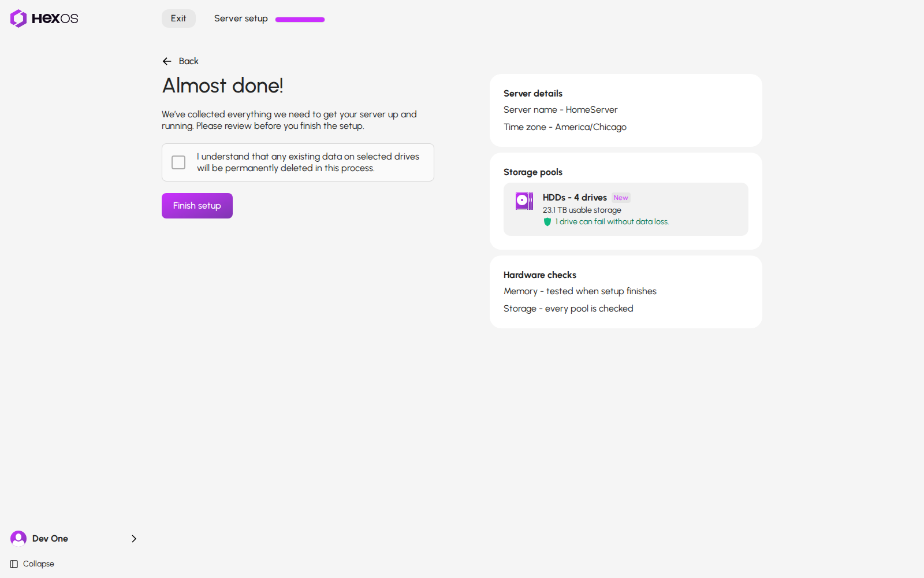The width and height of the screenshot is (924, 578).
Task: Click the Dev One username label
Action: pyautogui.click(x=50, y=539)
